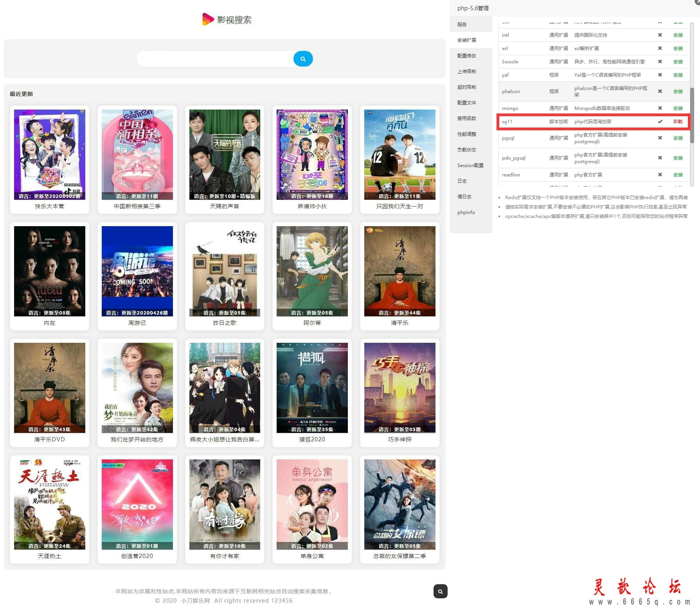The image size is (700, 612).
Task: Open the 有你才有家 poster
Action: [x=225, y=504]
